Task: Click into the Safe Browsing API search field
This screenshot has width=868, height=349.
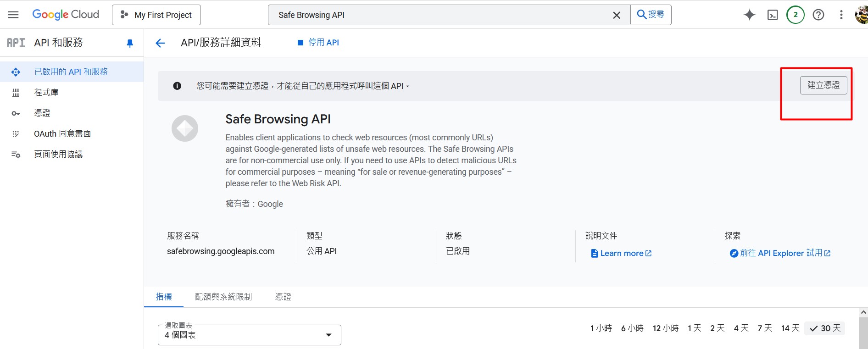Action: coord(440,15)
